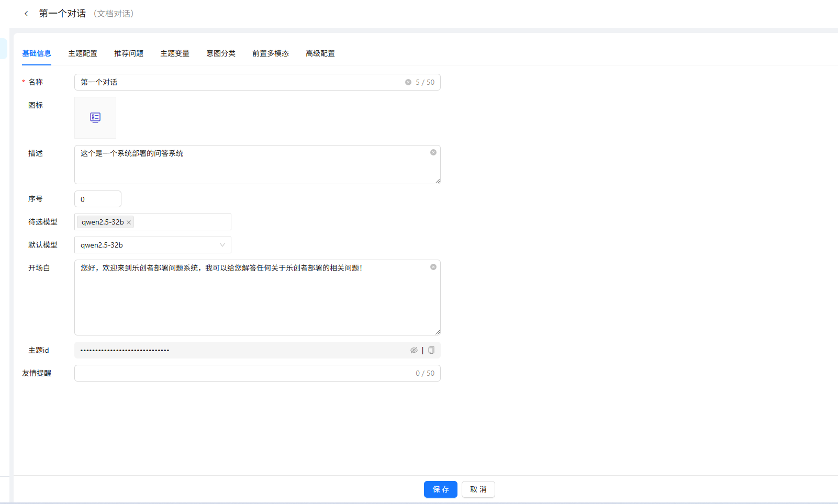Toggle visibility of the 主题id value
Viewport: 838px width, 504px height.
414,350
